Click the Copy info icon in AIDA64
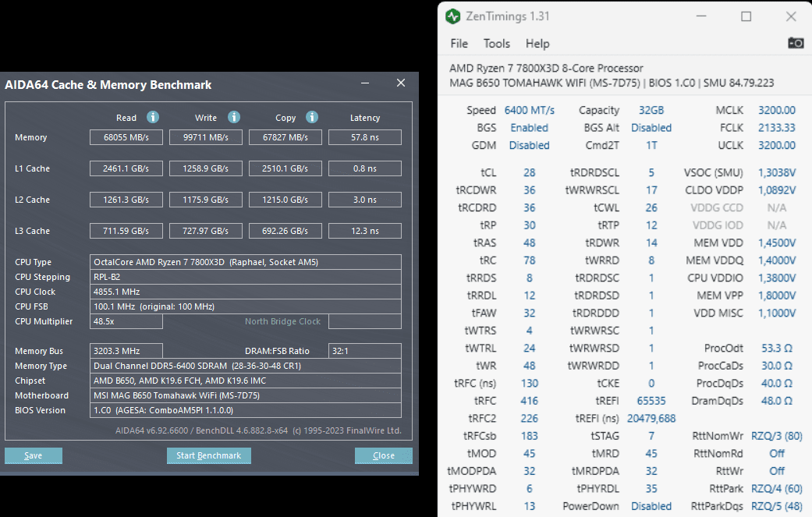 (x=312, y=117)
